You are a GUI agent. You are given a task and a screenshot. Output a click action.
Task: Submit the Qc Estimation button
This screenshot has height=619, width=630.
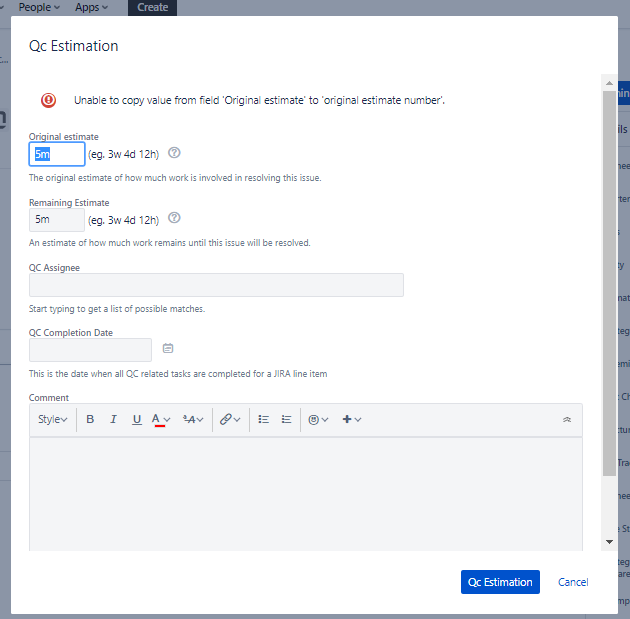click(x=500, y=582)
